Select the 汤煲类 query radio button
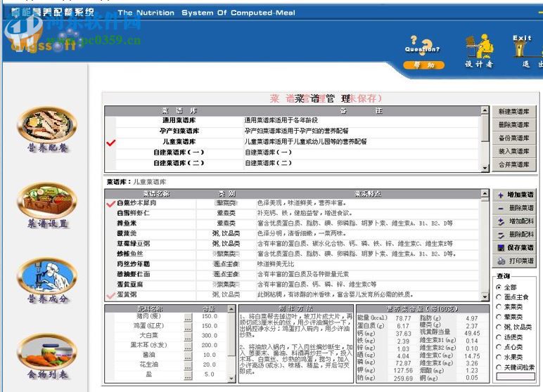This screenshot has width=543, height=392. (x=499, y=337)
